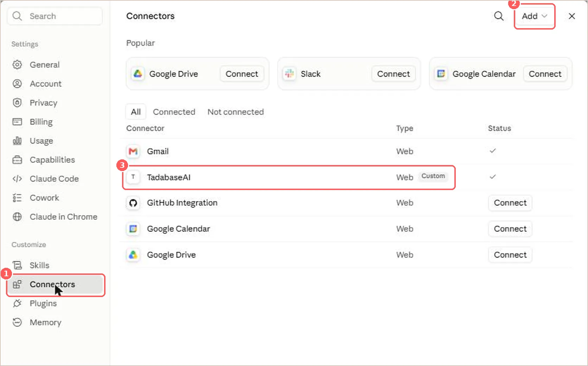Click the General gear icon
This screenshot has width=588, height=366.
point(17,65)
